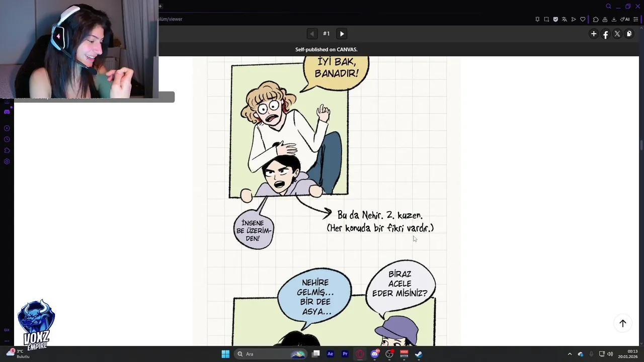The width and height of the screenshot is (644, 362).
Task: Jump to top with the up arrow button
Action: (623, 323)
